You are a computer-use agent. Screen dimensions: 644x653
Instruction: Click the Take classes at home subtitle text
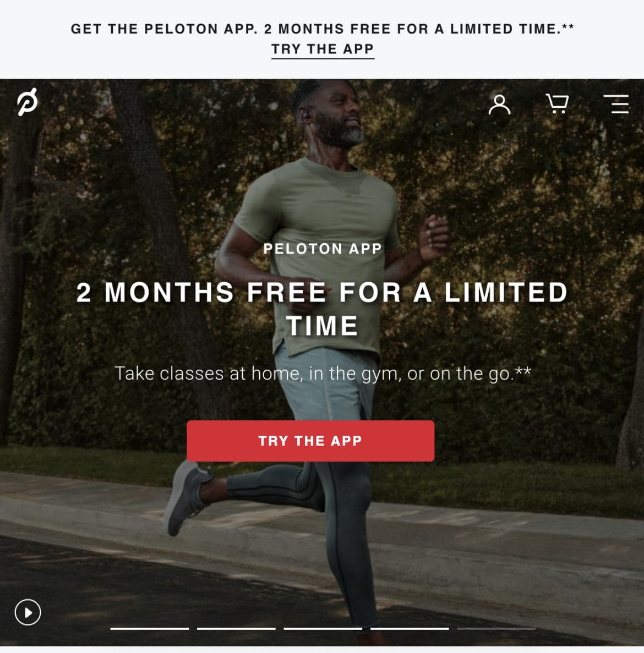click(323, 374)
